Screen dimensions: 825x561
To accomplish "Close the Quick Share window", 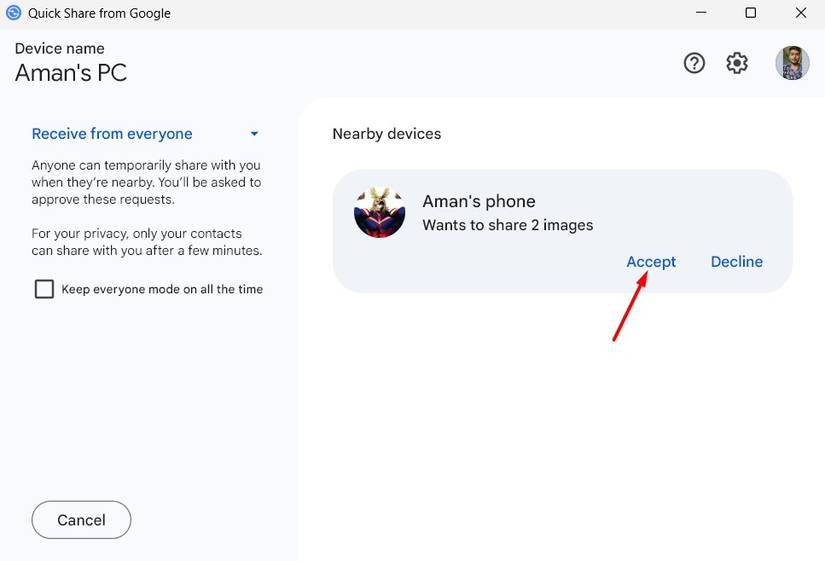I will click(x=801, y=13).
